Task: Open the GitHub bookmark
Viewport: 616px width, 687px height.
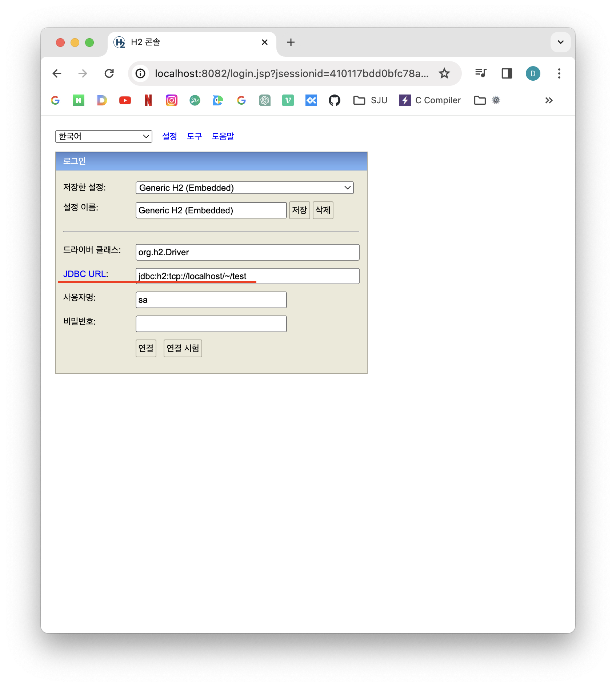Action: coord(335,100)
